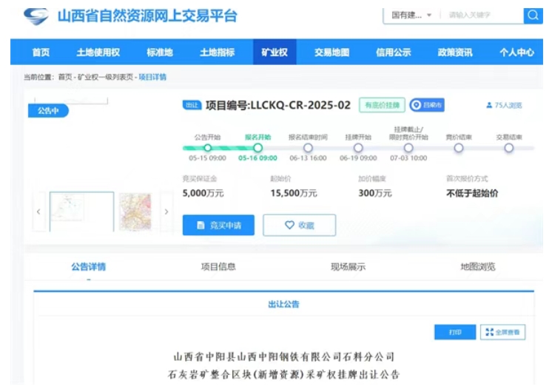Click the 75人浏览 viewer count icon

click(x=489, y=106)
